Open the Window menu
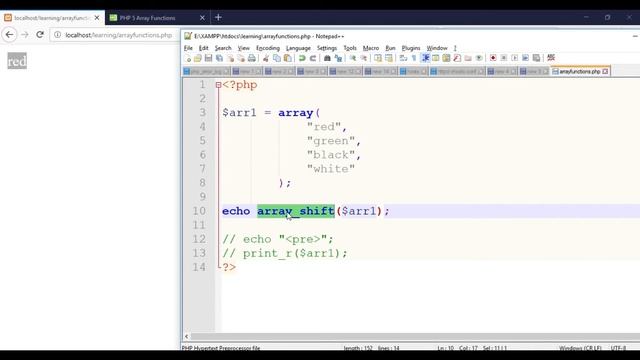The height and width of the screenshot is (360, 640). pyautogui.click(x=437, y=48)
